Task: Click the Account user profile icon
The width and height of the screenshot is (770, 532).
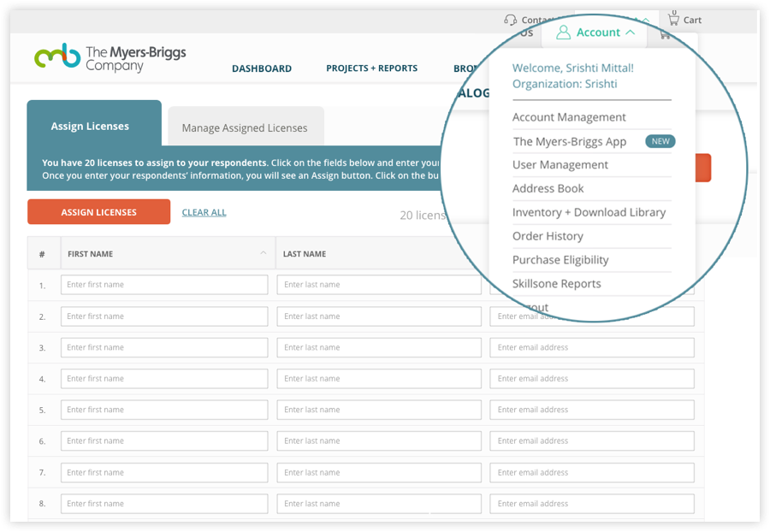Action: [x=563, y=33]
